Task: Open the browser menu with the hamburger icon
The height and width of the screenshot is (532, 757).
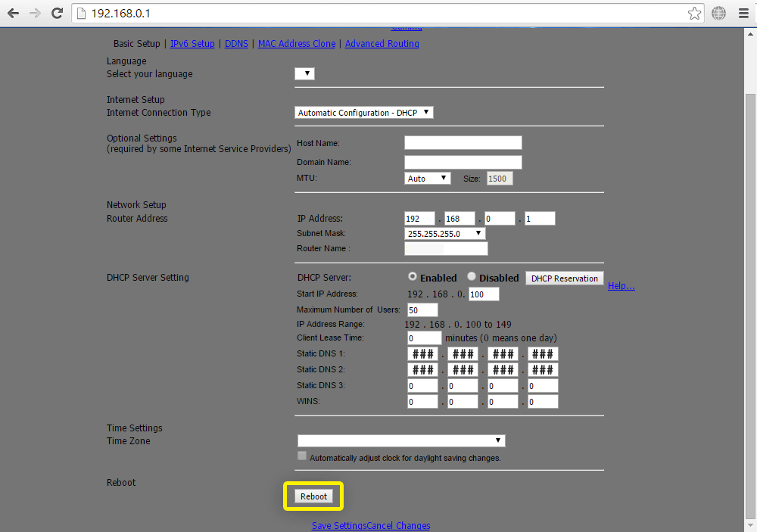Action: 743,13
